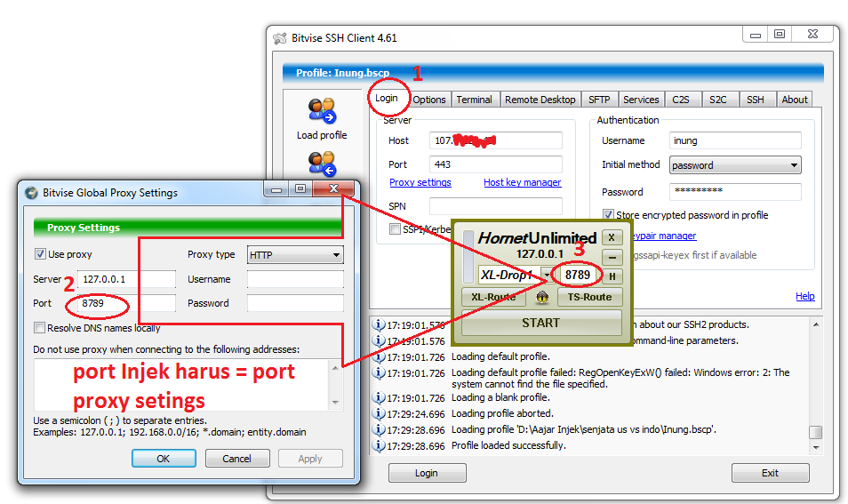Switch to the Terminal tab
Viewport: 848px width, 504px height.
click(475, 100)
